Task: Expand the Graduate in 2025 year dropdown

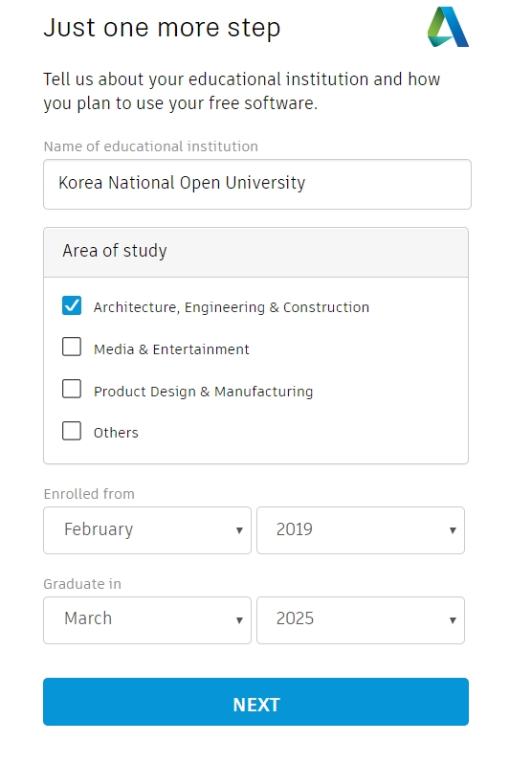Action: click(361, 620)
